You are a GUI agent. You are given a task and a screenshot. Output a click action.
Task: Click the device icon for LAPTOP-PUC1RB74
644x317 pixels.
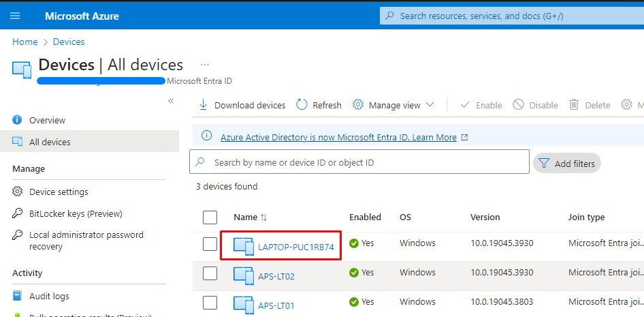(x=244, y=247)
